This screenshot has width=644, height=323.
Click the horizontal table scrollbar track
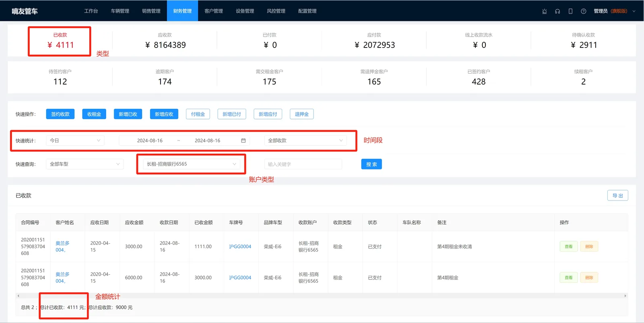322,296
